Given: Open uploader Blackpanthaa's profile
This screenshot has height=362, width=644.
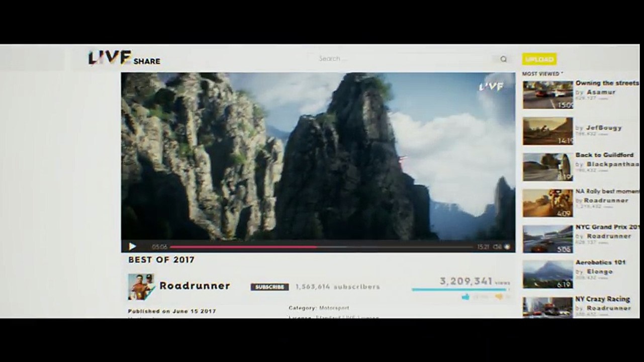Looking at the screenshot, I should 613,164.
